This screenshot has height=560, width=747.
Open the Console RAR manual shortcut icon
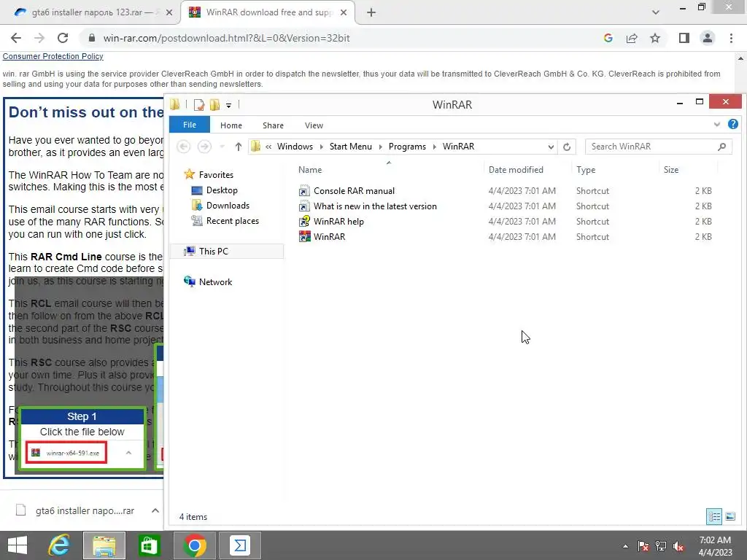(x=304, y=191)
